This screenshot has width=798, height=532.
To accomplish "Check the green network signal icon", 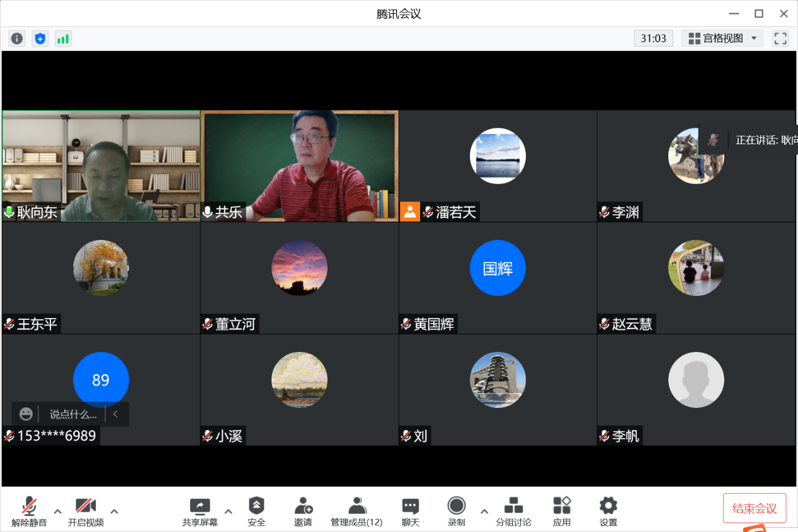I will (63, 38).
